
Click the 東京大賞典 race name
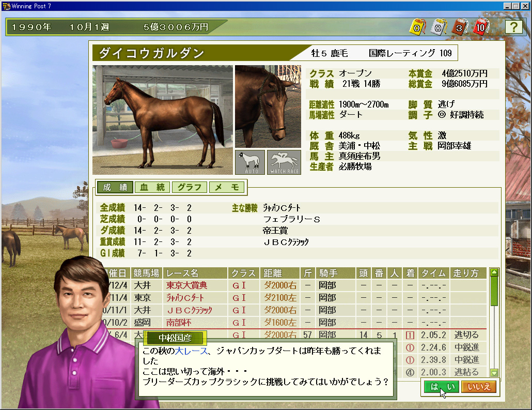coord(186,285)
